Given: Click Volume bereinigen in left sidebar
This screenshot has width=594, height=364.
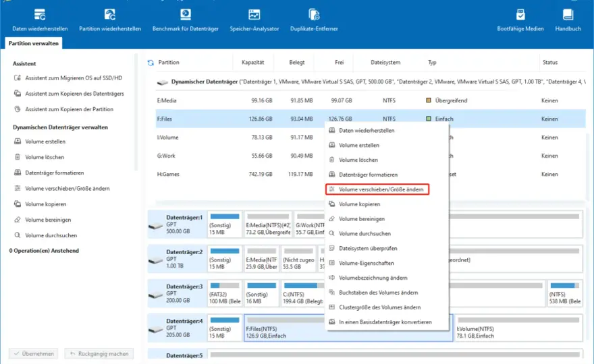Looking at the screenshot, I should 43,220.
